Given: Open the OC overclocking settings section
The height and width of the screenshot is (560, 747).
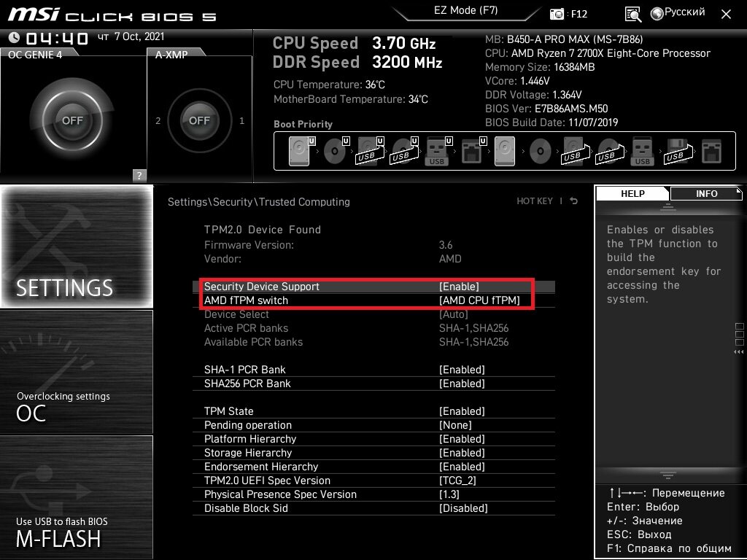Looking at the screenshot, I should (x=77, y=372).
